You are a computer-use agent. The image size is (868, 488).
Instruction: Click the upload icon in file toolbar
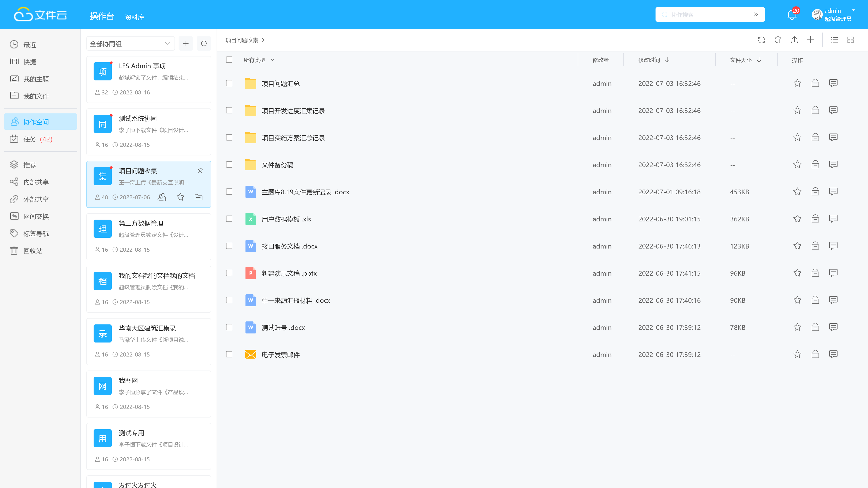click(x=794, y=40)
